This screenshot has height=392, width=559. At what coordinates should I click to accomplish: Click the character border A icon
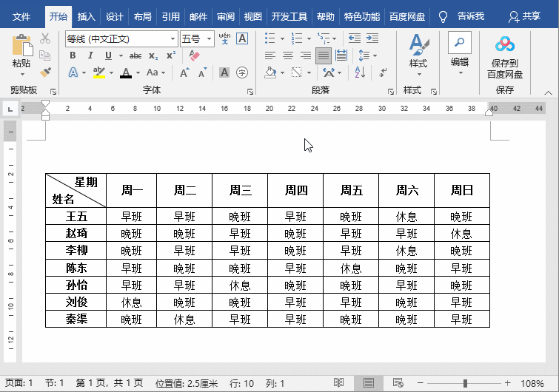pyautogui.click(x=242, y=38)
